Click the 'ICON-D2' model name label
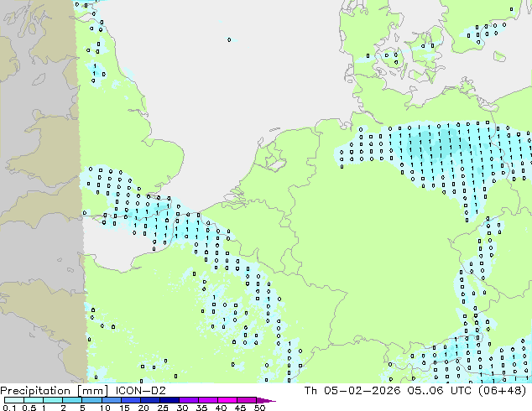Viewport: 532px width, 411px height. click(x=140, y=391)
